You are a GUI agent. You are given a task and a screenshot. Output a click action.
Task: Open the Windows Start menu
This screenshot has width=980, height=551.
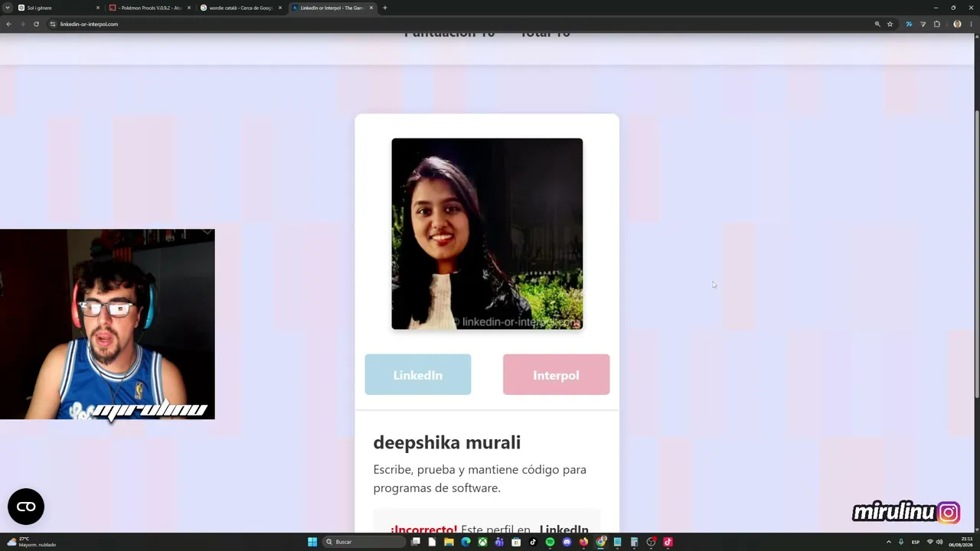(312, 542)
